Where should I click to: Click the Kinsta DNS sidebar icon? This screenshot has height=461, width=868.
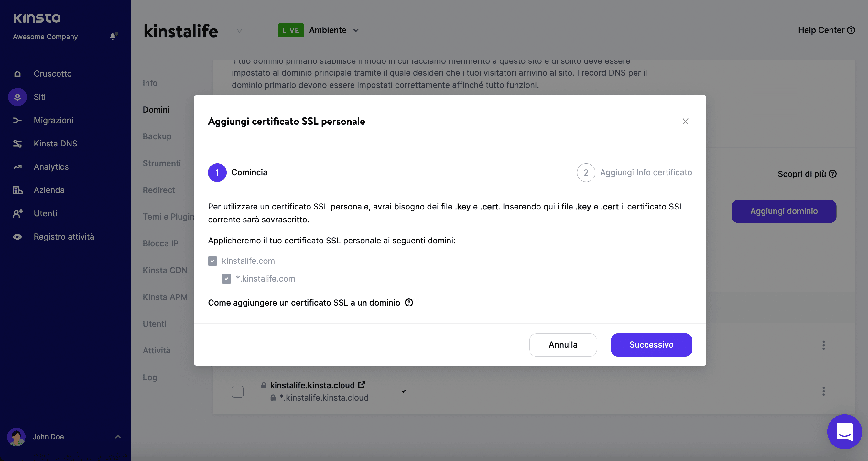click(16, 142)
